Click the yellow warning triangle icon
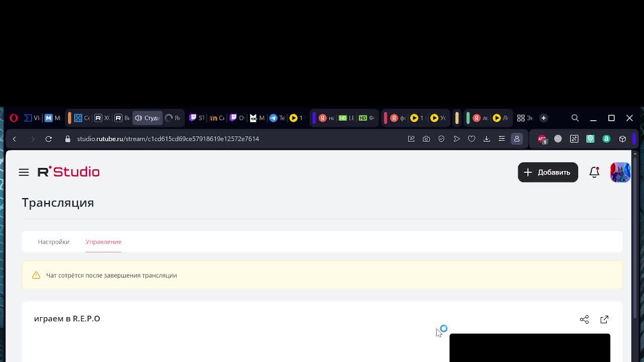The height and width of the screenshot is (362, 644). coord(36,276)
